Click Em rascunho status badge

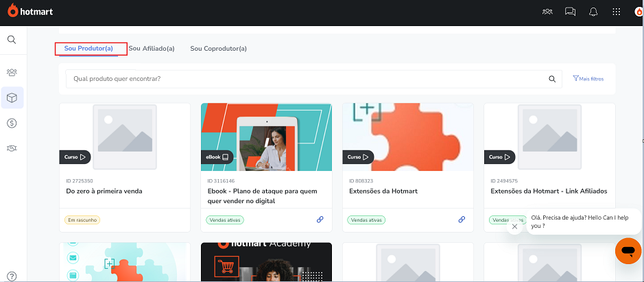[82, 220]
